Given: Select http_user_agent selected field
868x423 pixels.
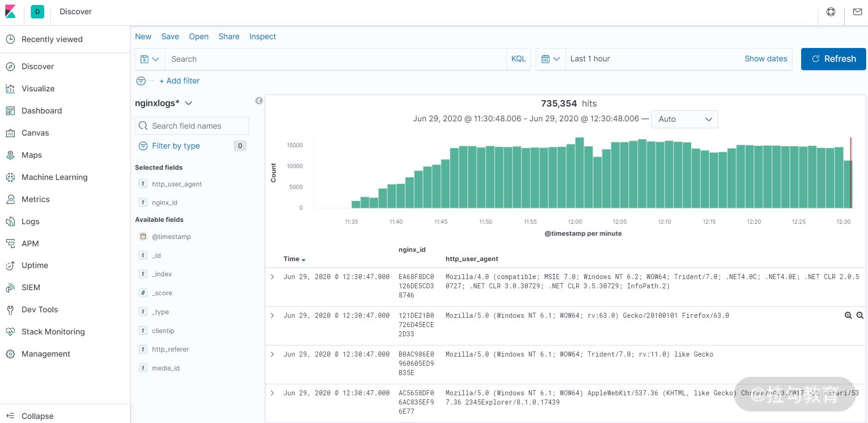Looking at the screenshot, I should (x=177, y=184).
